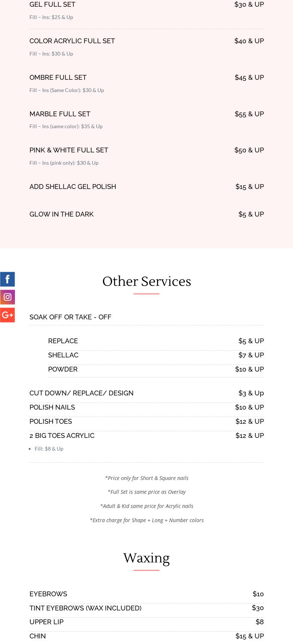
Task: Click the Marble Full Set service
Action: pos(60,114)
